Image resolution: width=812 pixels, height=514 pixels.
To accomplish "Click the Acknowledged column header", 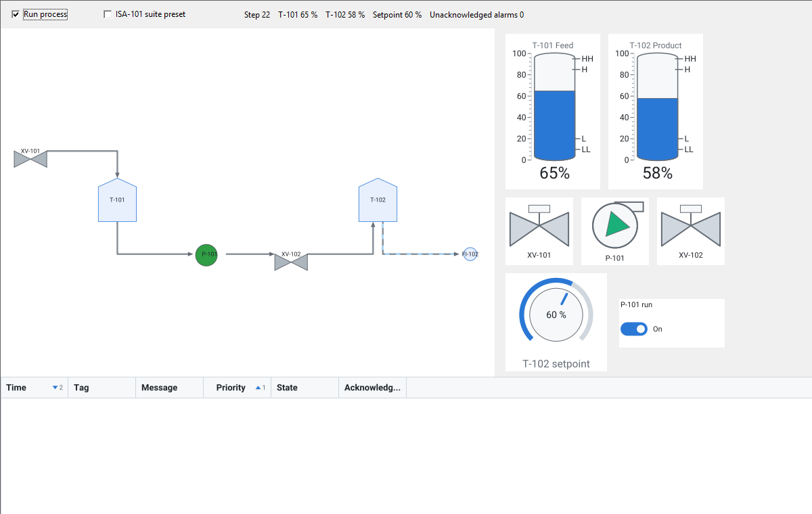I will (x=373, y=388).
